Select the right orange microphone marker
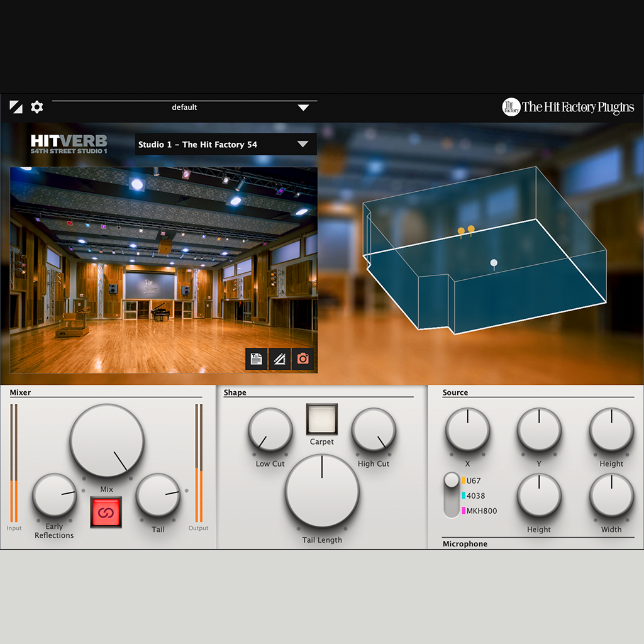This screenshot has width=644, height=644. [471, 230]
